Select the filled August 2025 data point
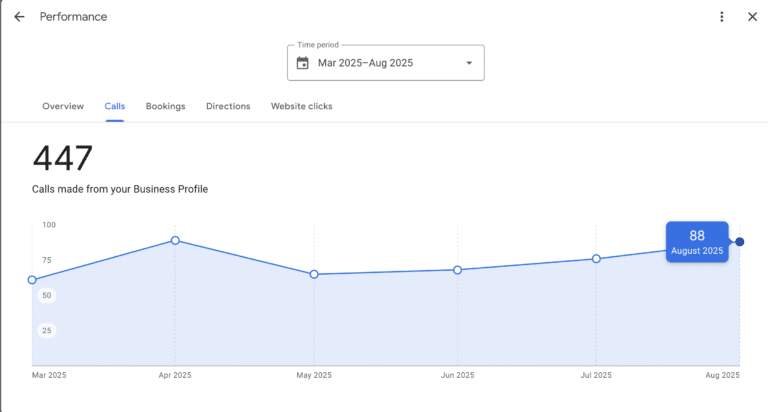Image resolution: width=768 pixels, height=412 pixels. coord(739,241)
